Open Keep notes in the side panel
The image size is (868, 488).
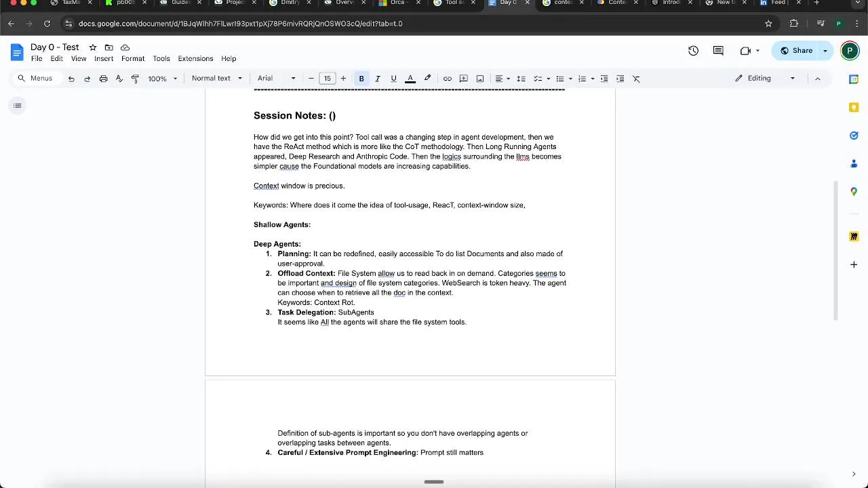tap(854, 107)
